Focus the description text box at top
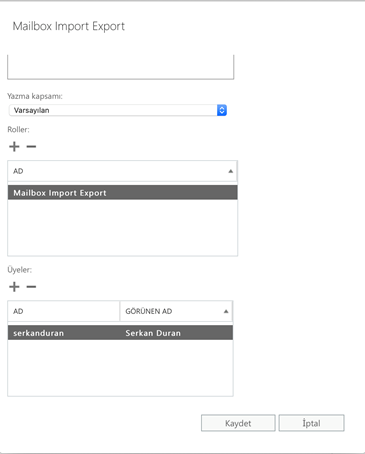Image resolution: width=365 pixels, height=454 pixels. coord(121,67)
